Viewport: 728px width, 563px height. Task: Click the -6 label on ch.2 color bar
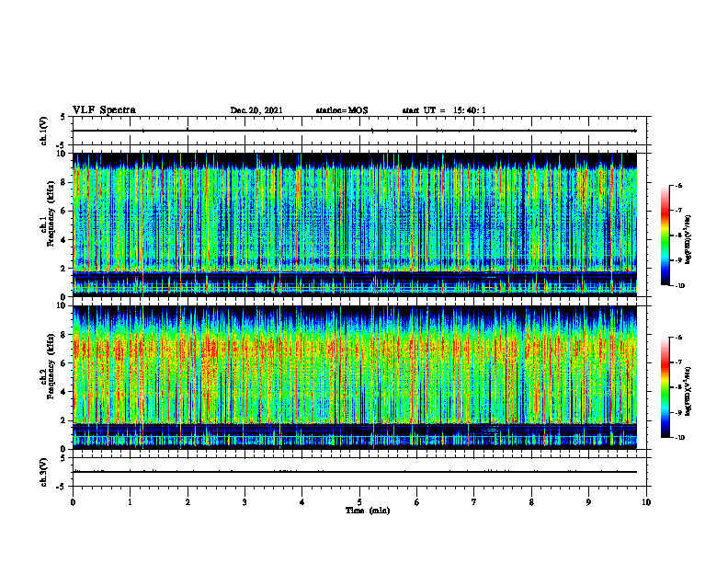678,338
